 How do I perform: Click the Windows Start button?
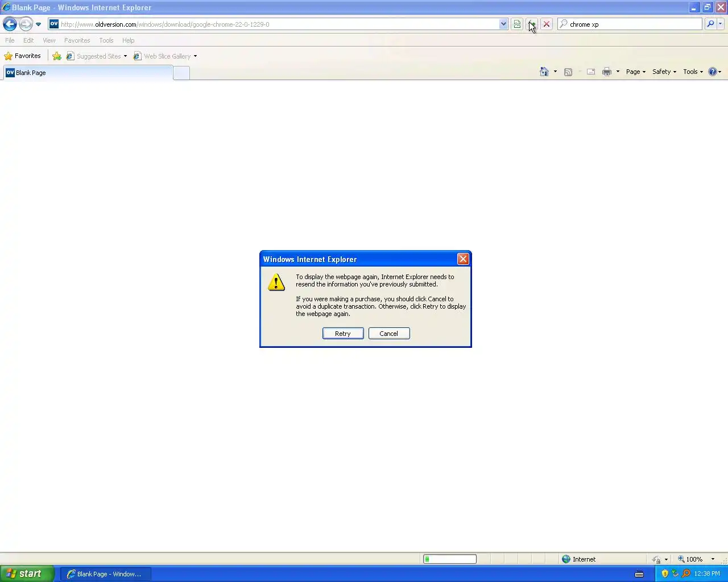click(27, 573)
